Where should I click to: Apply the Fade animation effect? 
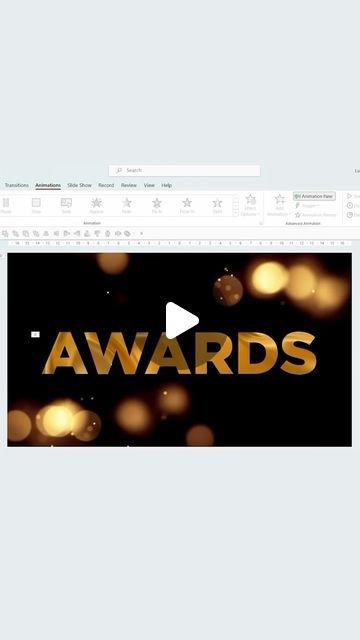point(127,205)
